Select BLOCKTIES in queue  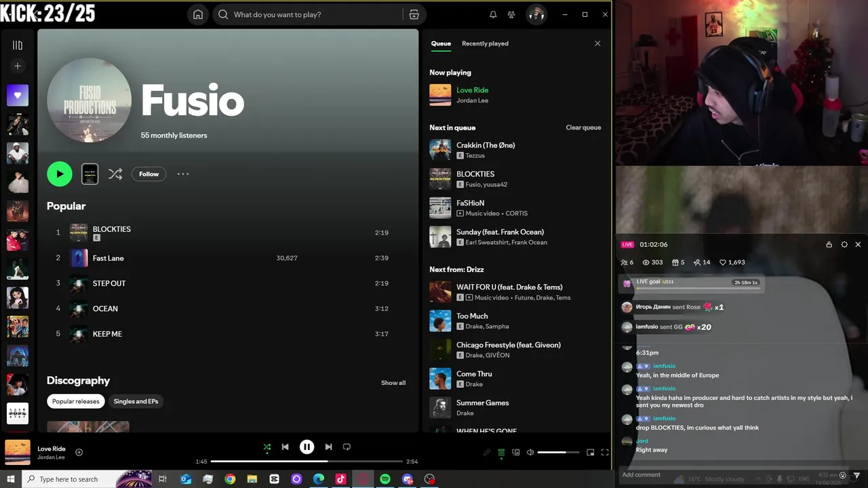tap(515, 179)
